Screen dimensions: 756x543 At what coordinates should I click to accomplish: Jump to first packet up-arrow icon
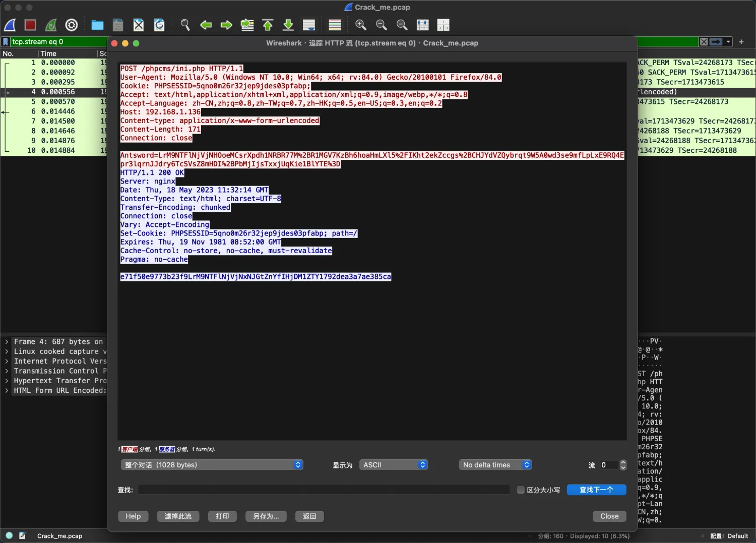click(268, 25)
